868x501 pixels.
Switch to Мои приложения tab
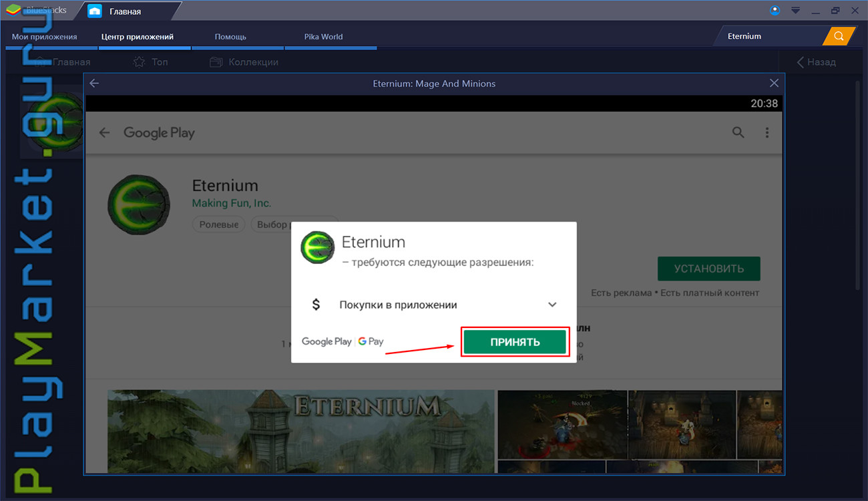(x=45, y=37)
